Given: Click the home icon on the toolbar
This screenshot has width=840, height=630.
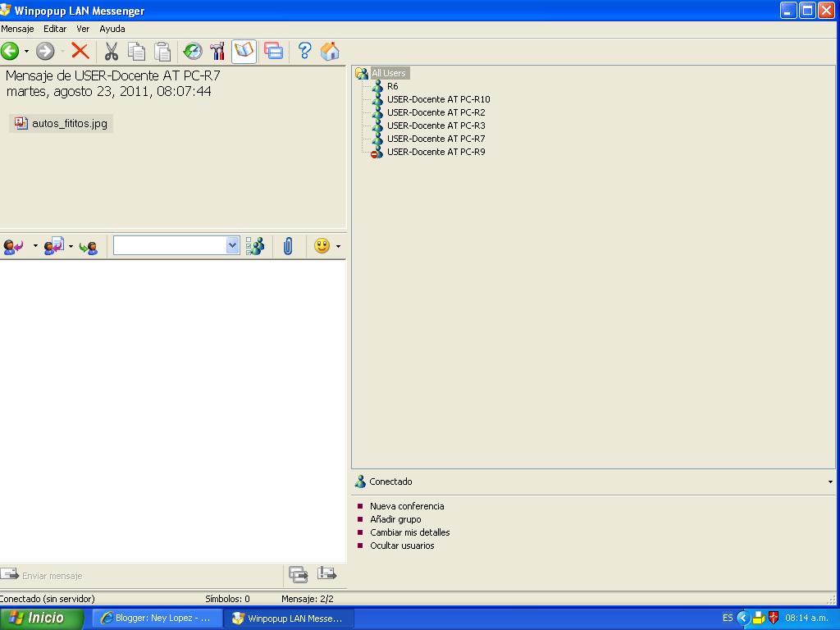Looking at the screenshot, I should [330, 51].
